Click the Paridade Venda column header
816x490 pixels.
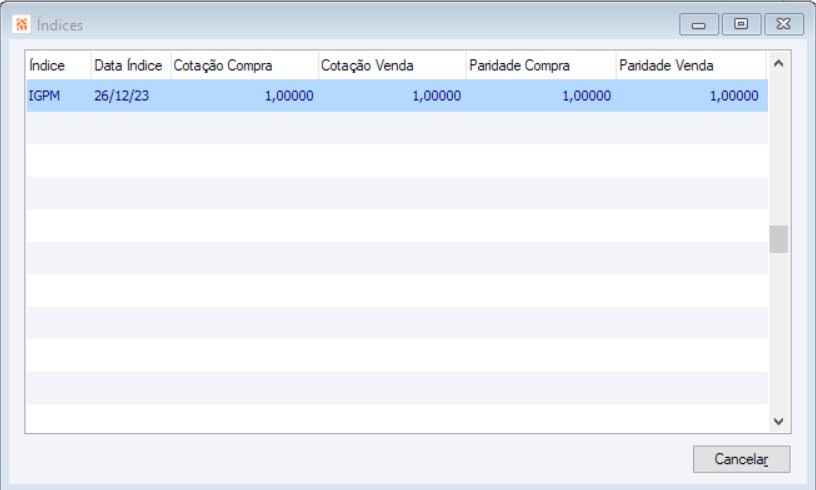pos(691,66)
